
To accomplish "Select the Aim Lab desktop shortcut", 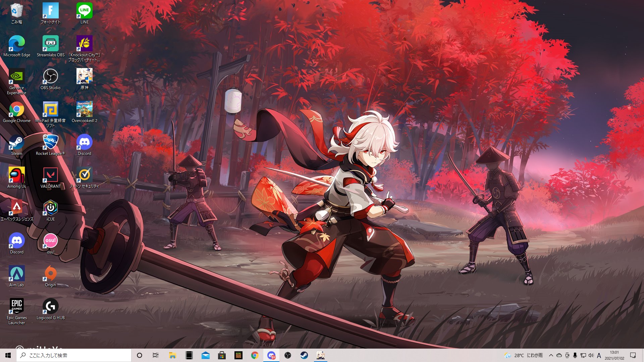I will [x=16, y=276].
